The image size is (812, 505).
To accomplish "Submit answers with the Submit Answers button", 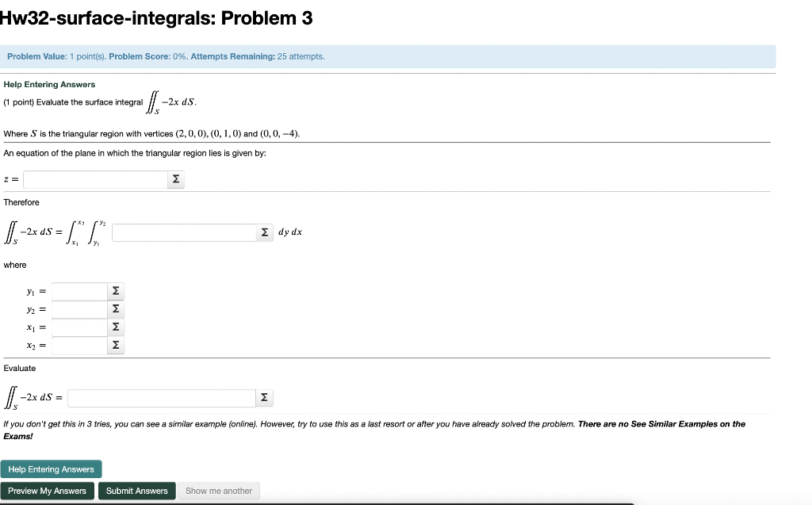I will [136, 491].
